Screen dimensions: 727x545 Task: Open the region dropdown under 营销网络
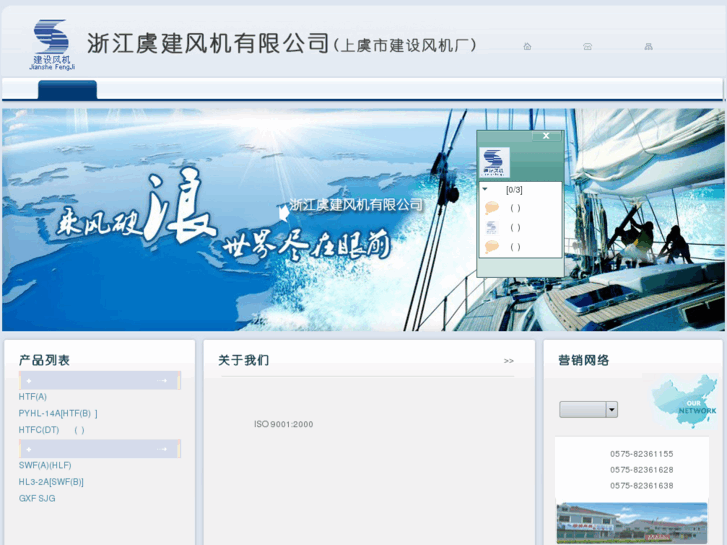(x=588, y=410)
